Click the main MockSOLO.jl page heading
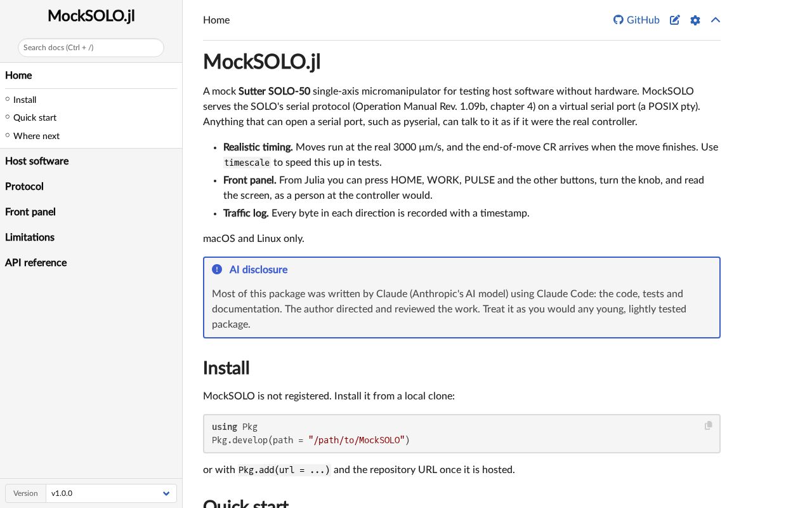 pyautogui.click(x=261, y=62)
